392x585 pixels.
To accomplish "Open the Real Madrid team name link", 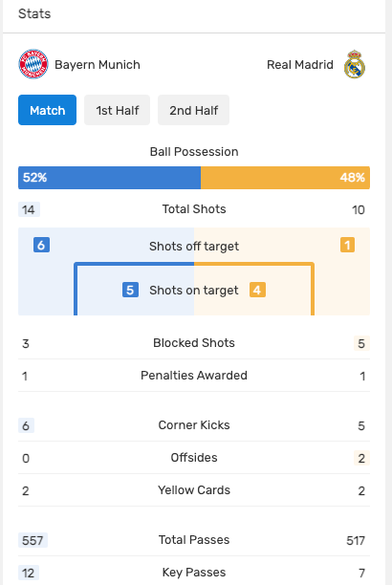I will click(300, 65).
